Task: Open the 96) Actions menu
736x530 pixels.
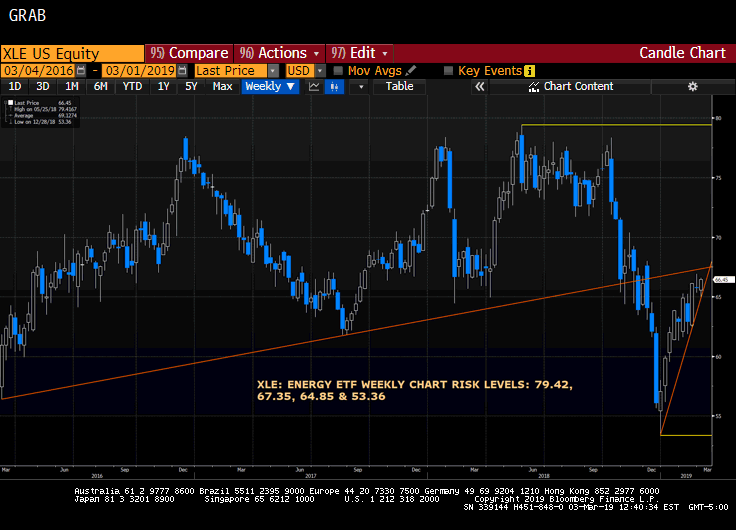Action: 279,53
